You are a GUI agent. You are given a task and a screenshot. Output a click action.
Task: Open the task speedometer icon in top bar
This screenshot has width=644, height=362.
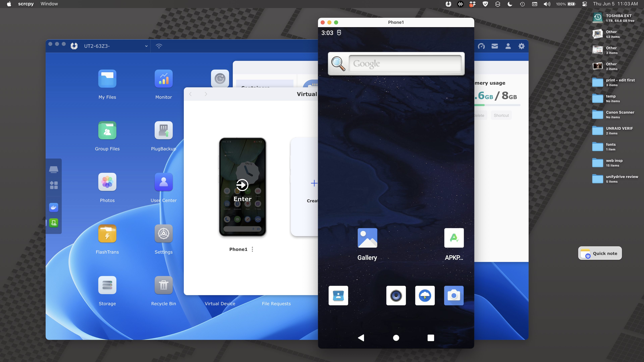481,46
